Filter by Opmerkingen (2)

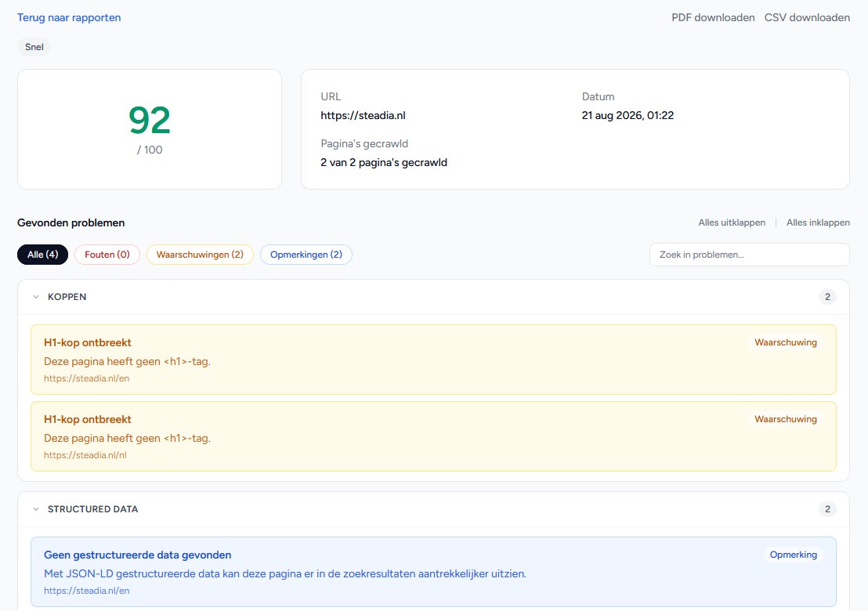(306, 255)
